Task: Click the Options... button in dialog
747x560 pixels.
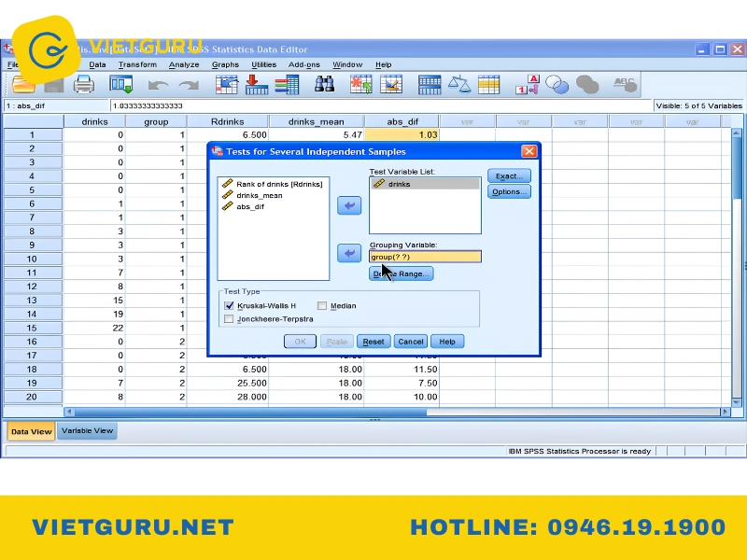Action: (509, 191)
